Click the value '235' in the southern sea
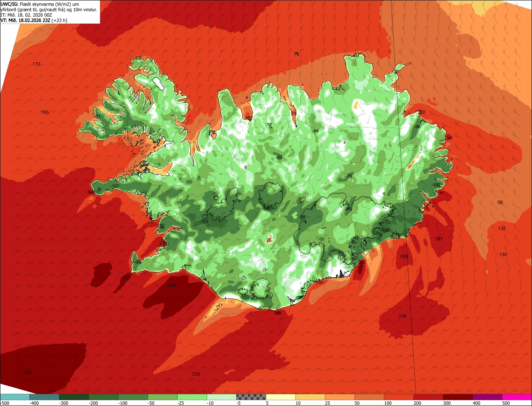 pyautogui.click(x=196, y=374)
